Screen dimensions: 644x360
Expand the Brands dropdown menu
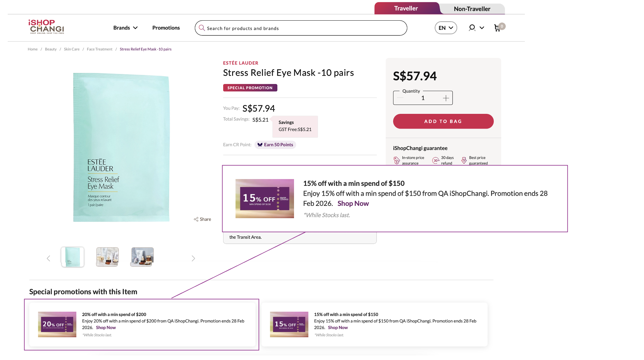(125, 28)
